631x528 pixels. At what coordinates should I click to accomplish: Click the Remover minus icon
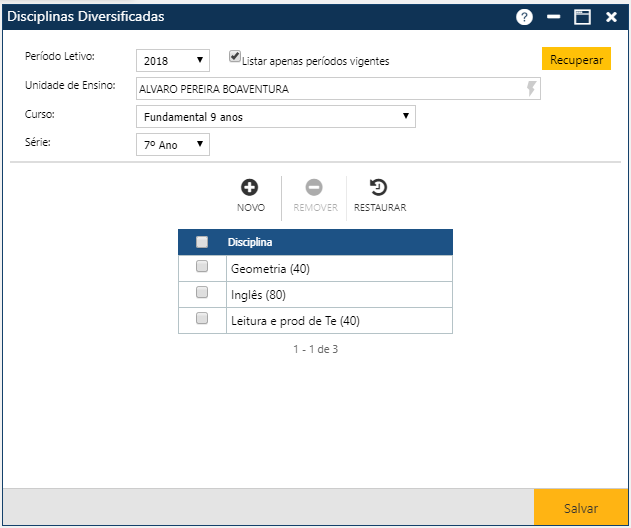314,187
